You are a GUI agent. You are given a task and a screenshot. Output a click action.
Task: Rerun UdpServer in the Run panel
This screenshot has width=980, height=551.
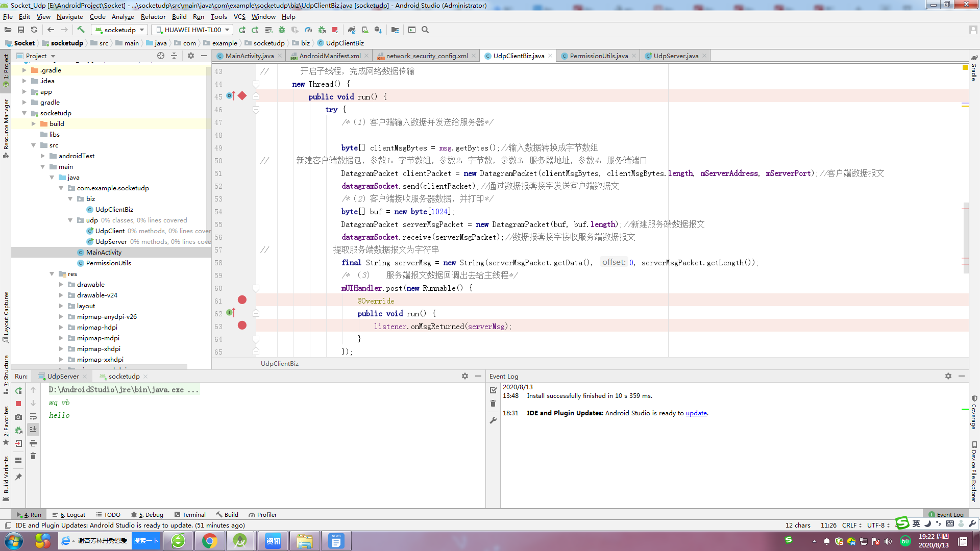18,390
